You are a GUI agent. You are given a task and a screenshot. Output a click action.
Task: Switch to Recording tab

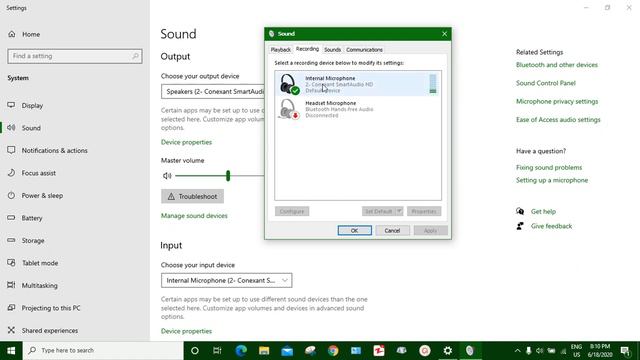(x=307, y=49)
